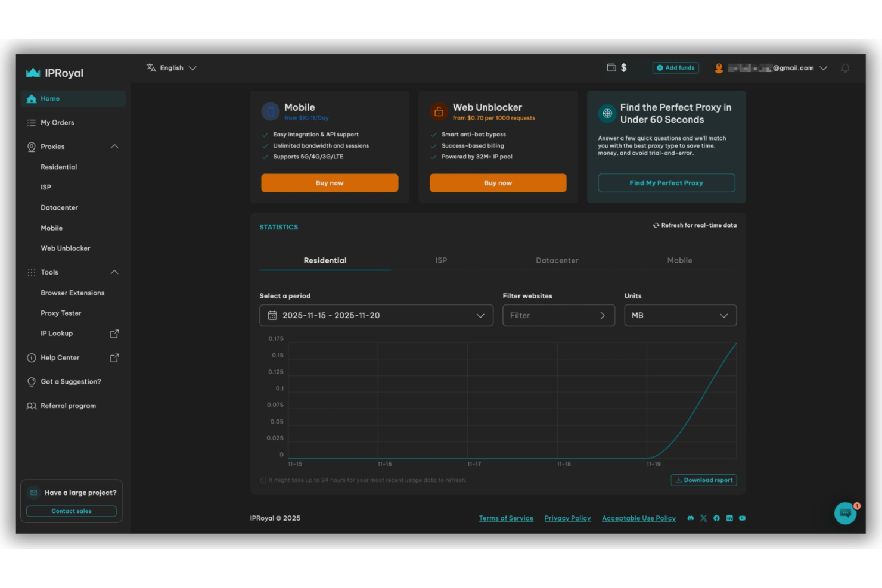Click IP Lookup external link icon
882x588 pixels.
click(x=114, y=334)
